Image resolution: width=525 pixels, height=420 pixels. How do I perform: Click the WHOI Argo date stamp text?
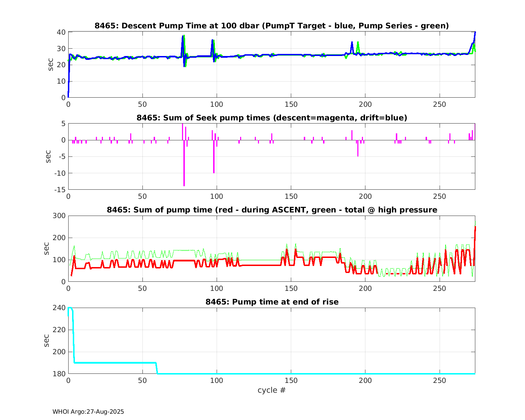click(88, 412)
